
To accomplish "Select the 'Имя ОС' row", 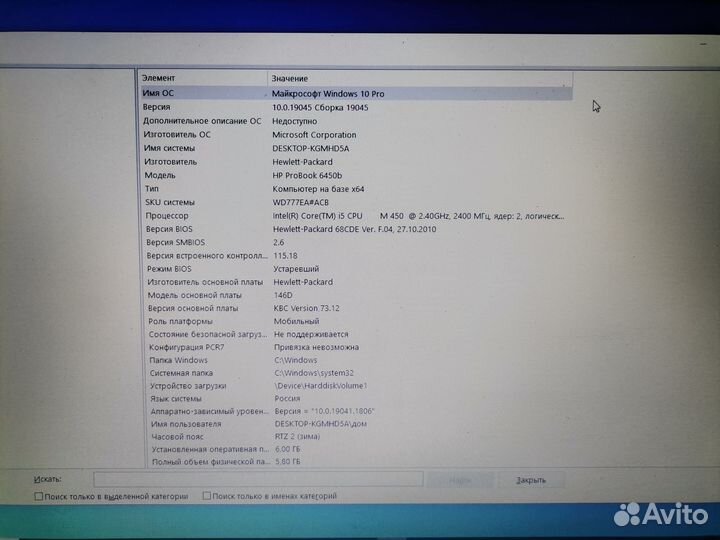I will [x=356, y=93].
